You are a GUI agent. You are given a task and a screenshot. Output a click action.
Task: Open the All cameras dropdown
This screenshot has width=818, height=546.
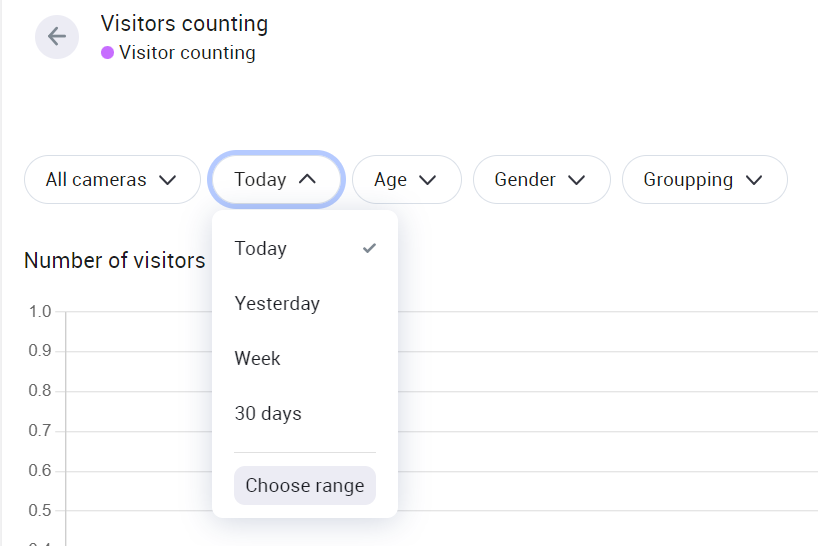click(x=112, y=180)
